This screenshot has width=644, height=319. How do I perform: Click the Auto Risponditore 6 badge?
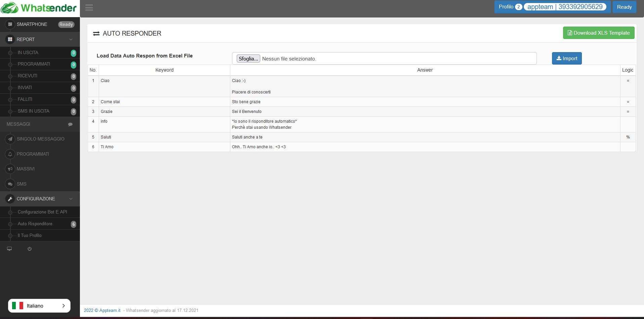74,224
